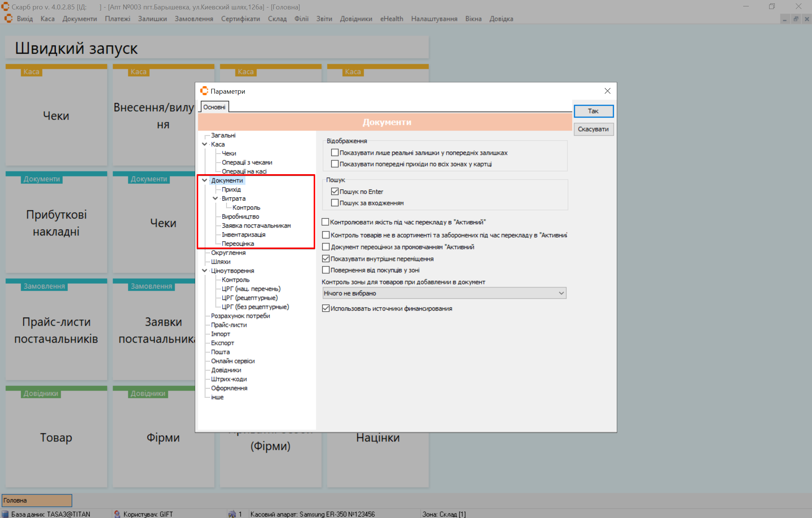The image size is (812, 518).
Task: Switch to the Основні tab
Action: coord(214,107)
